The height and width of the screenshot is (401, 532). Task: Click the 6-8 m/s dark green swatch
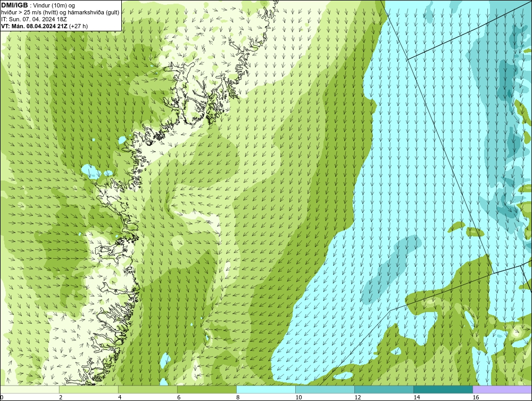pos(206,389)
